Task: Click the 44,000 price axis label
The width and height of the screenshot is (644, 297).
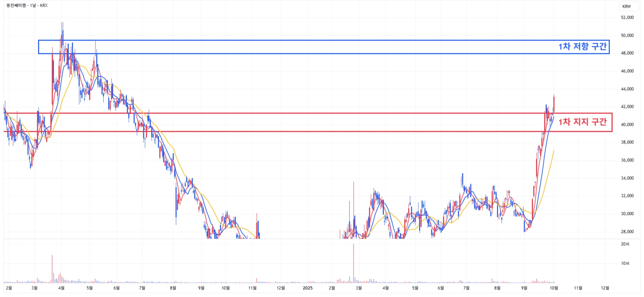Action: [627, 89]
